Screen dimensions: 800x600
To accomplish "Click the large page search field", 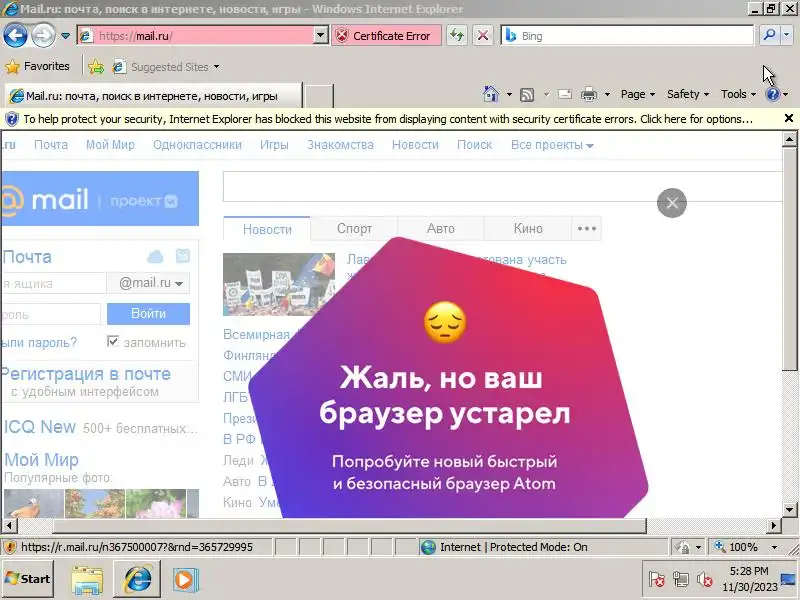I will (x=502, y=187).
